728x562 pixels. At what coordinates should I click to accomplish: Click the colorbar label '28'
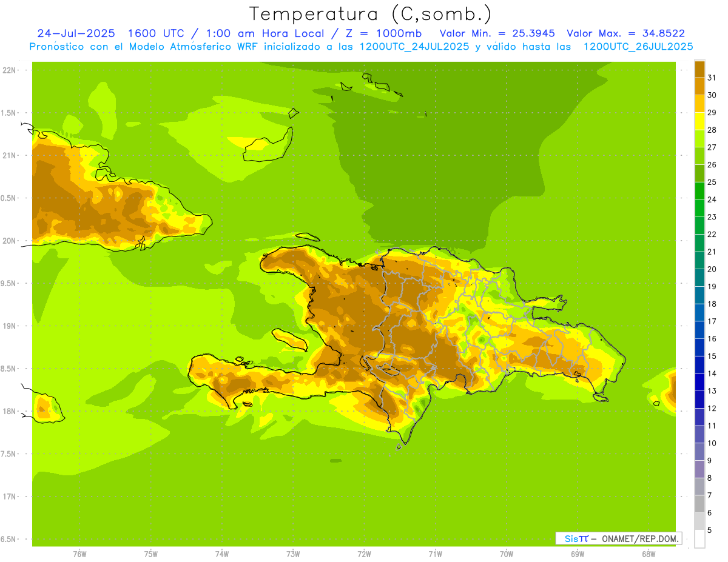click(712, 130)
